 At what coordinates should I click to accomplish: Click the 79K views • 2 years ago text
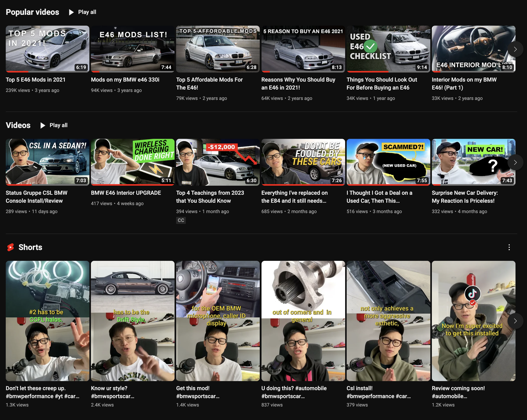tap(201, 98)
